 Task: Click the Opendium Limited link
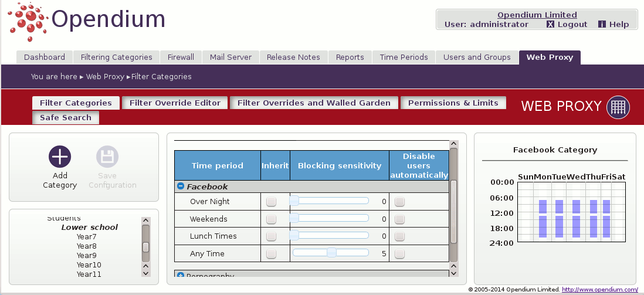coord(537,15)
